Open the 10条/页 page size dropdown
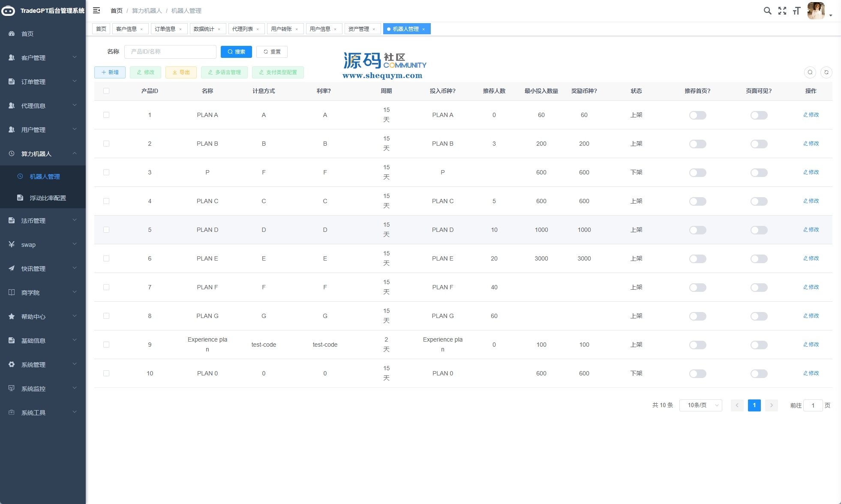Screen dimensions: 841x504 pyautogui.click(x=700, y=405)
